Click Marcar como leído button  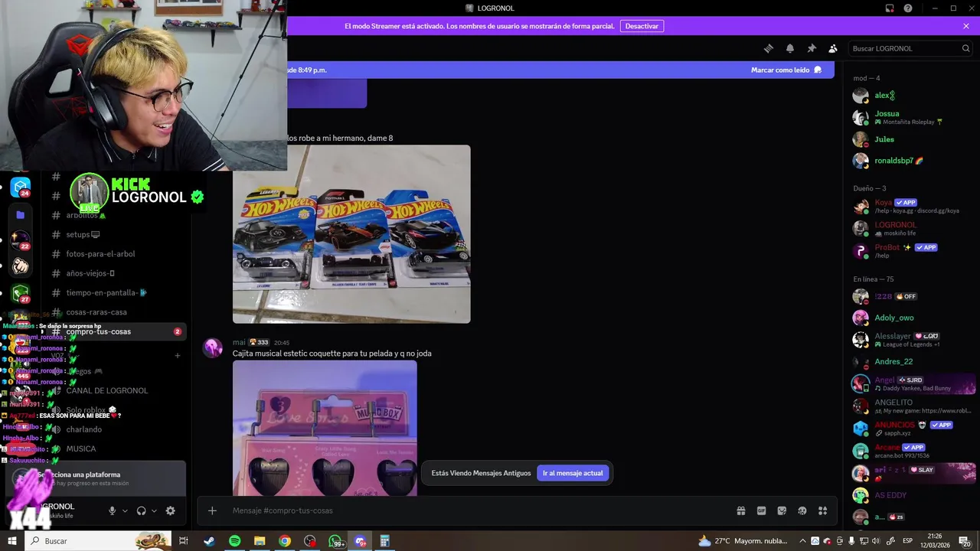pyautogui.click(x=786, y=70)
